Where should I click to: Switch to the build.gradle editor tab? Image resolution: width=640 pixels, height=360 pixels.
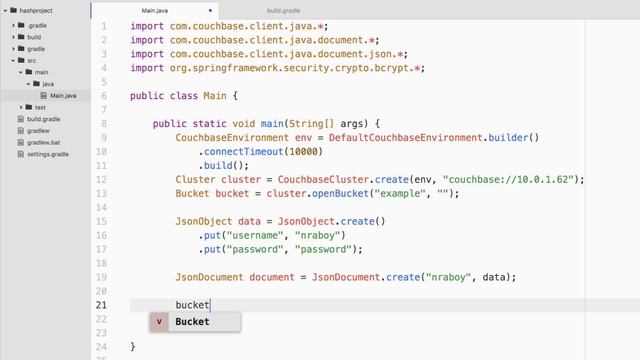click(284, 11)
